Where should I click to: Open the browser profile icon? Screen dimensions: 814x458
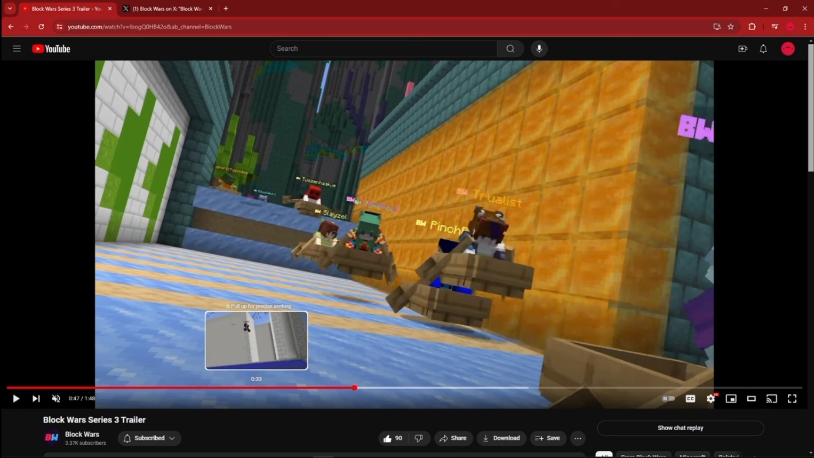(x=790, y=26)
